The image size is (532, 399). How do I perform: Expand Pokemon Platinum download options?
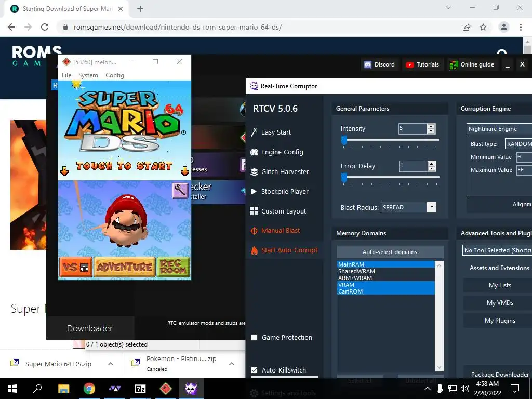click(232, 364)
